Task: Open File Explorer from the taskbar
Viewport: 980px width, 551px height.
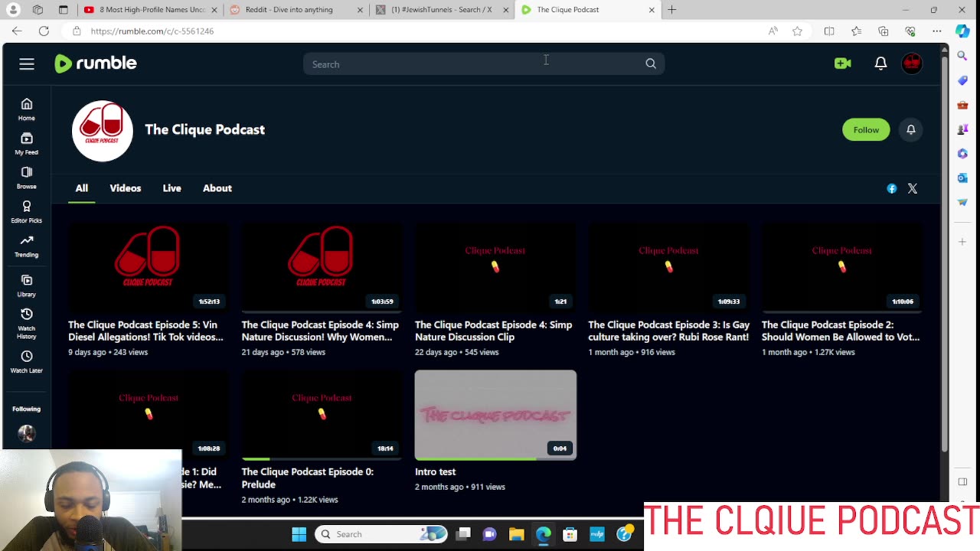Action: (517, 534)
